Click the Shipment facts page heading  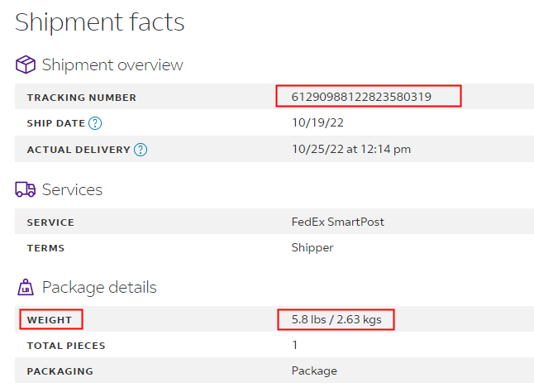pyautogui.click(x=100, y=22)
